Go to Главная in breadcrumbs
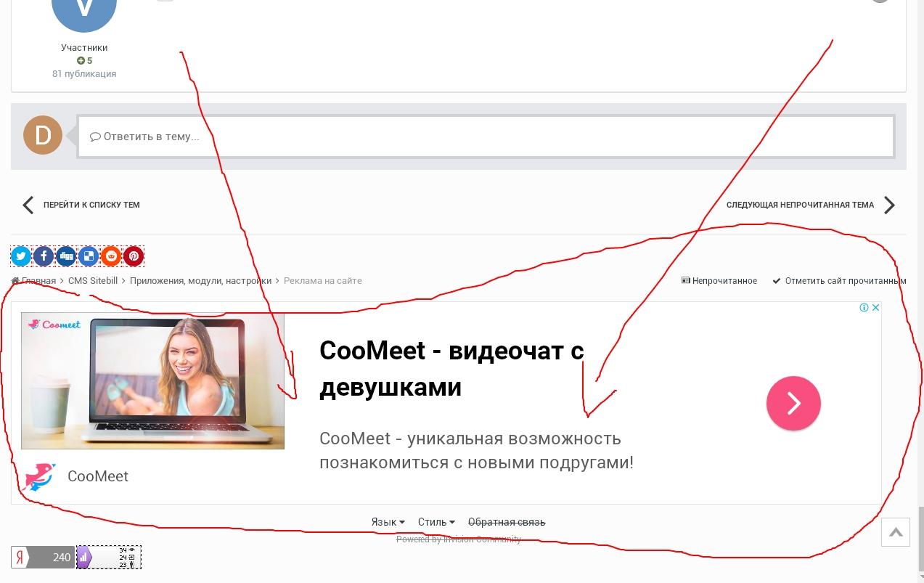Image resolution: width=924 pixels, height=583 pixels. [38, 281]
